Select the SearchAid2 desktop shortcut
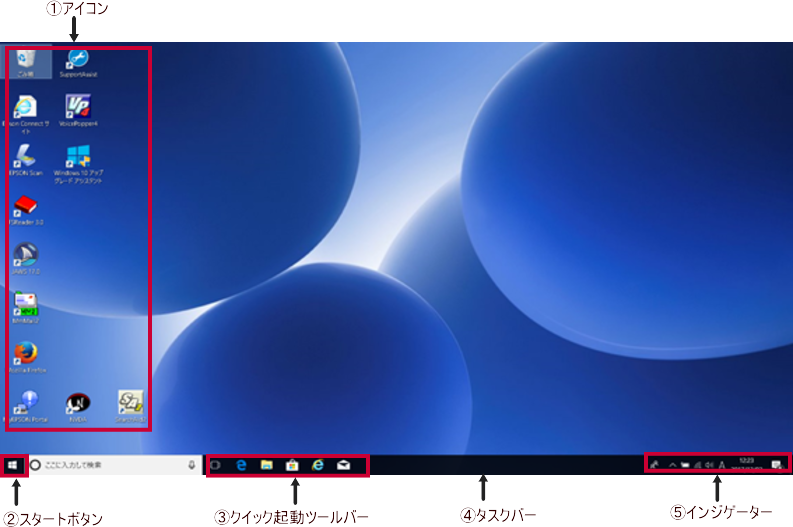This screenshot has height=527, width=793. (x=130, y=406)
